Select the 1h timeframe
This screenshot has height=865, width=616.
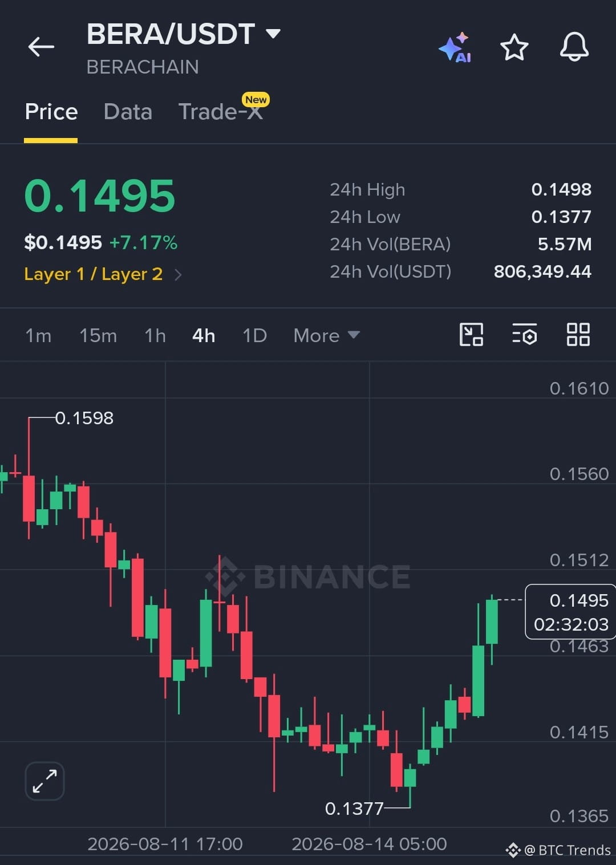155,335
